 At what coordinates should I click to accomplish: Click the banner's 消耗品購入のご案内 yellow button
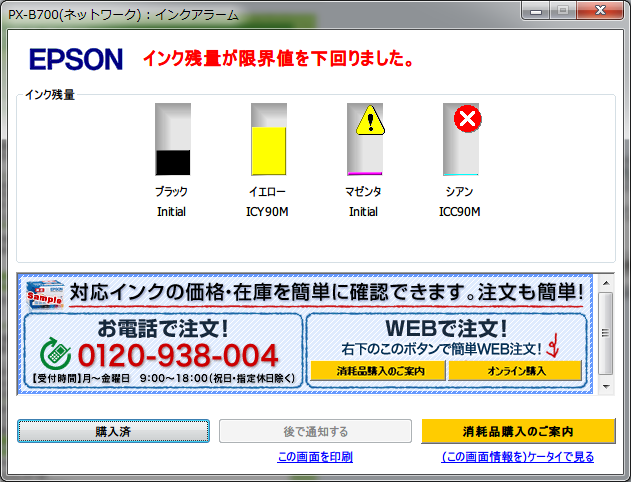378,371
